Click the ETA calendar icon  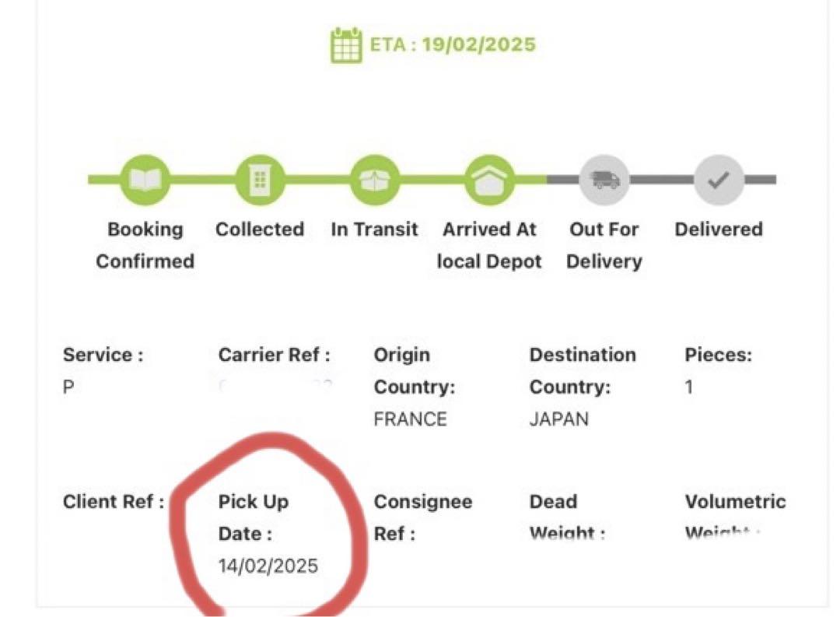tap(346, 45)
